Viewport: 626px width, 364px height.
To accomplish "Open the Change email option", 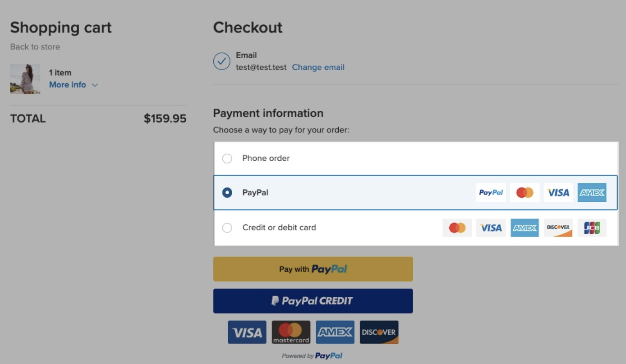I will (318, 67).
